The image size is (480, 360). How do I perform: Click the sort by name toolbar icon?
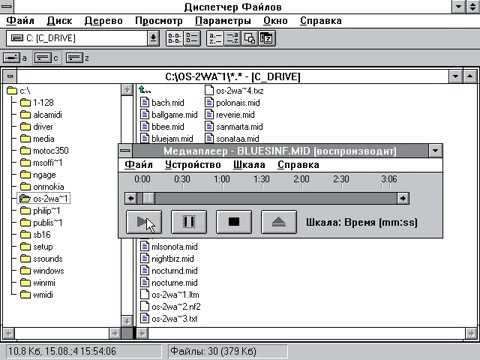point(215,38)
